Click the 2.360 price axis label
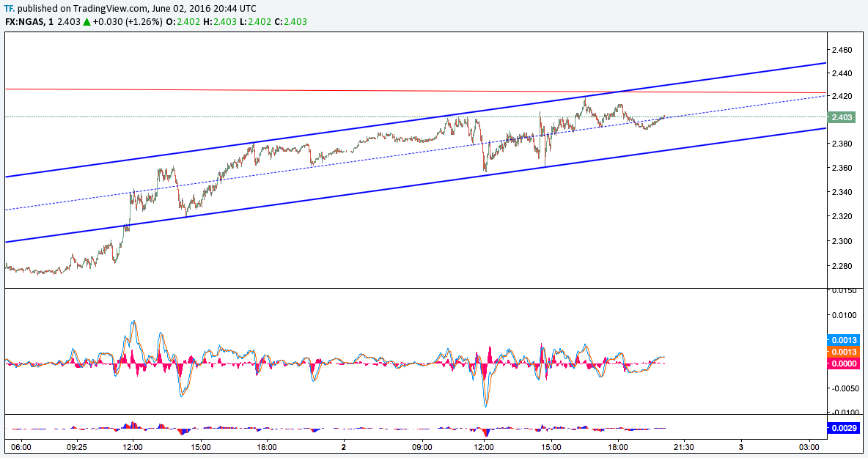This screenshot has height=458, width=868. pyautogui.click(x=842, y=168)
